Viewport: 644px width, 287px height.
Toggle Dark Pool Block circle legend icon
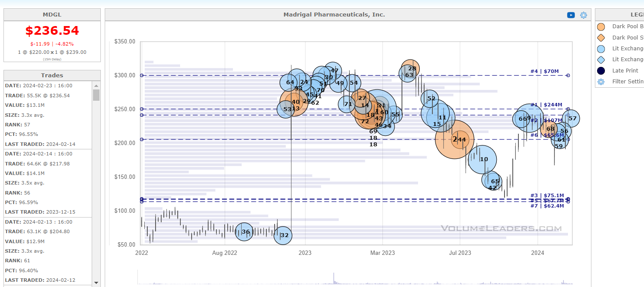tap(601, 27)
